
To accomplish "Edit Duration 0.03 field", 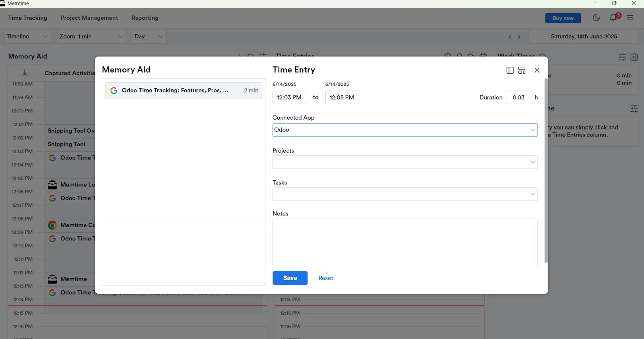I will (518, 97).
